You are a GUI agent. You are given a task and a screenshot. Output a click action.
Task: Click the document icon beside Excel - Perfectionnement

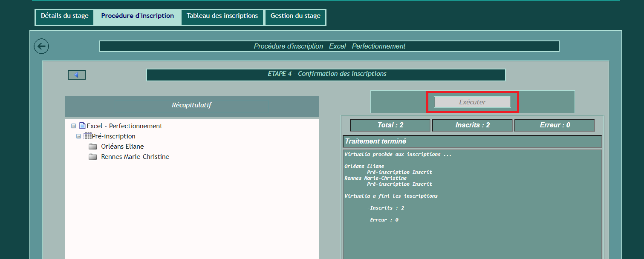82,126
